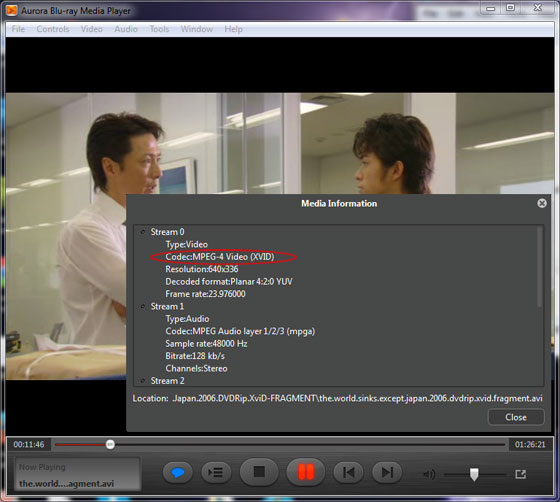Viewport: 560px width, 502px height.
Task: Select the Resolution:640x336 row
Action: point(201,269)
